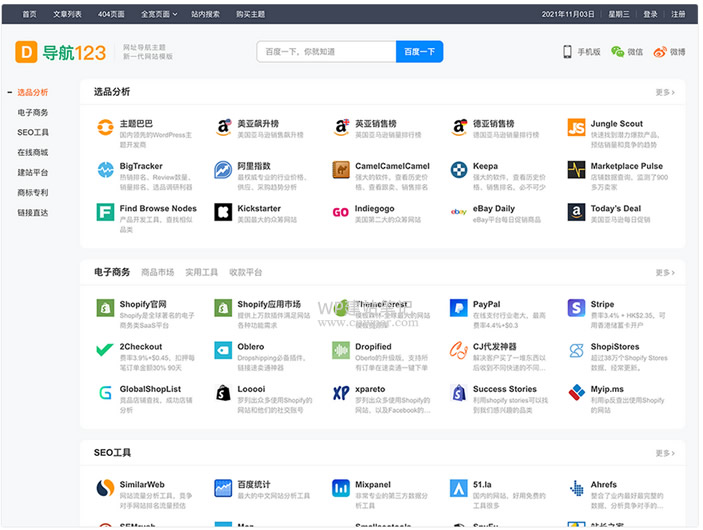Open 站内搜索 in top navigation

pos(205,14)
